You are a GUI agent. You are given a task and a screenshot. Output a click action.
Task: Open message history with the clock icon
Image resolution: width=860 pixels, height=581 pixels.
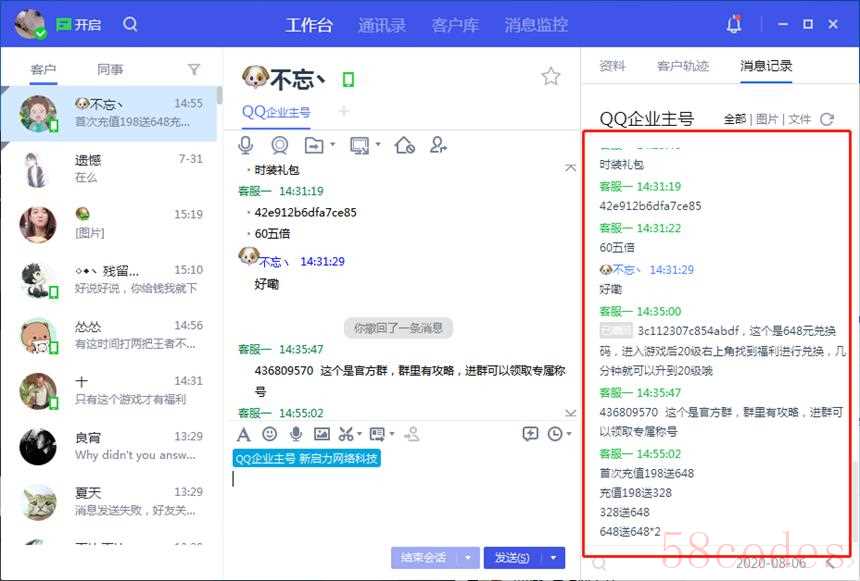point(555,434)
